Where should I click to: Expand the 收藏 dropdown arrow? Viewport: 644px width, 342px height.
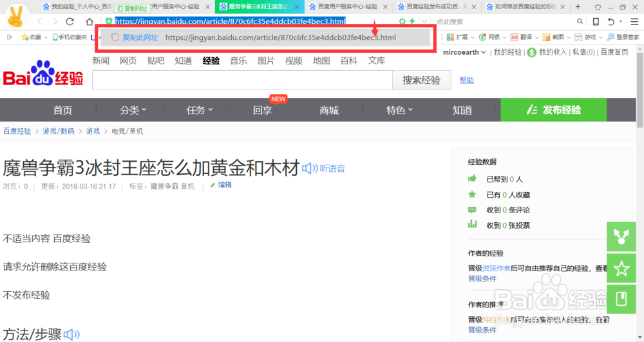(x=46, y=37)
